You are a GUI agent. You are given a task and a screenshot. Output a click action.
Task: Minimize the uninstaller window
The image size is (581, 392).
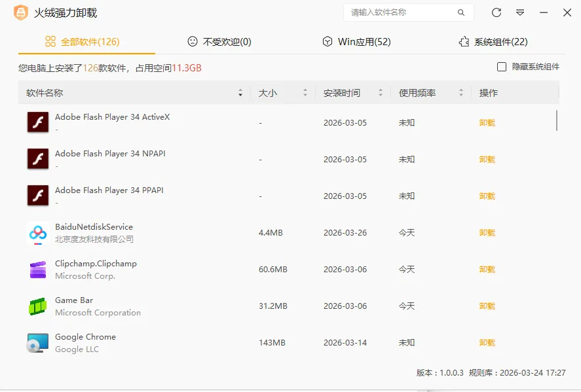(544, 12)
